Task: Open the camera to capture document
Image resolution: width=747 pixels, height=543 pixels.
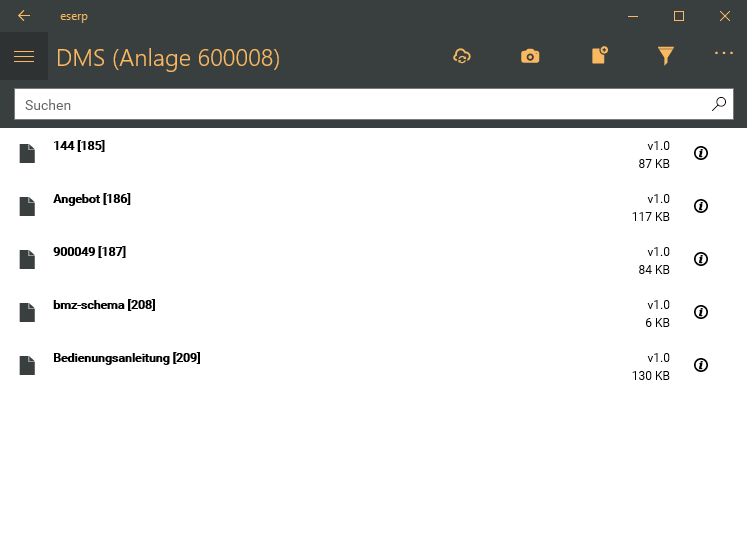Action: click(530, 57)
